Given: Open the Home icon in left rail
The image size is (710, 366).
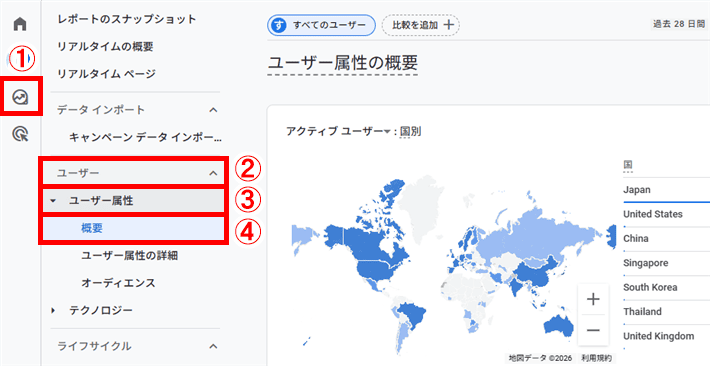Looking at the screenshot, I should click(x=20, y=24).
